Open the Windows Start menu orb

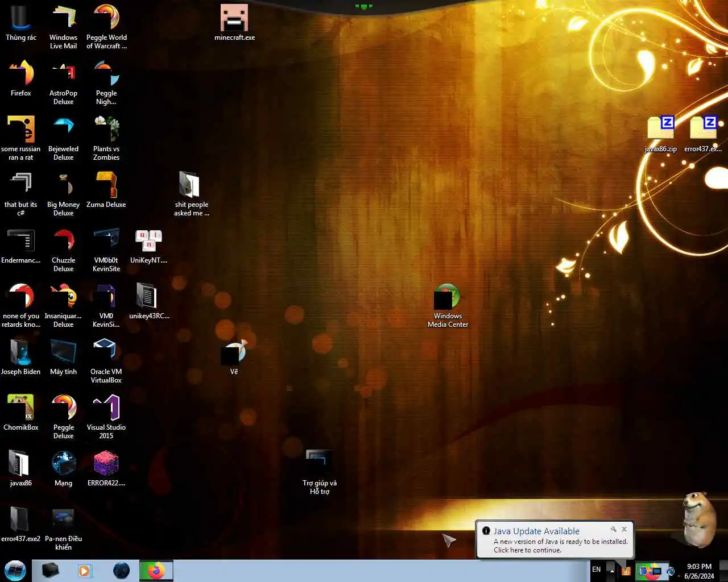(x=15, y=571)
